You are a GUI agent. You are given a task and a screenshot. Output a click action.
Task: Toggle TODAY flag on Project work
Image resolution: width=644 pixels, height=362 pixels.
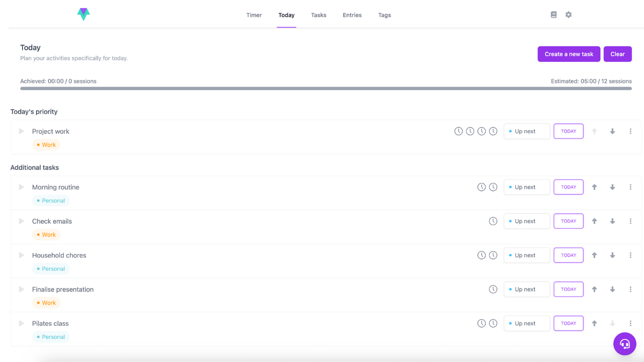coord(568,131)
